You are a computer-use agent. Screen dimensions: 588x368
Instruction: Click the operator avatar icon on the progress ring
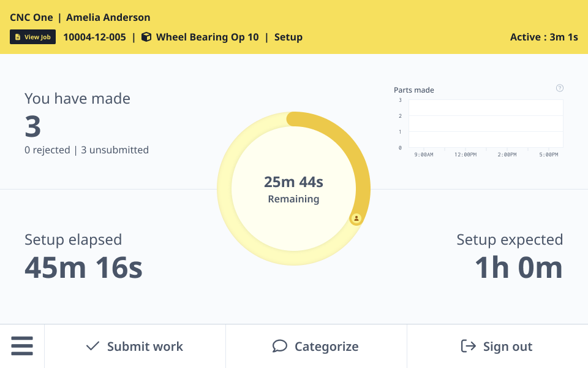[x=356, y=218]
